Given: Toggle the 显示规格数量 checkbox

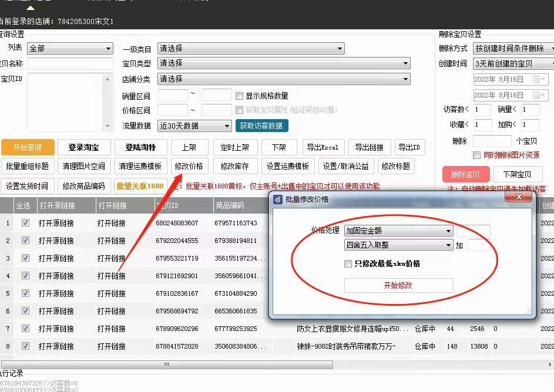Looking at the screenshot, I should coord(240,96).
